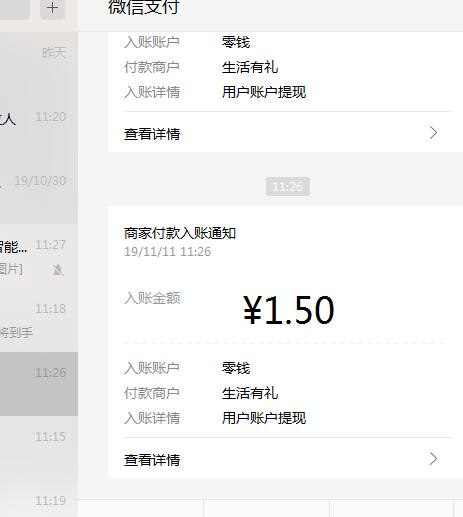The height and width of the screenshot is (517, 463).
Task: Open the chevron arrow in the upper 查看详情 row
Action: [x=433, y=133]
